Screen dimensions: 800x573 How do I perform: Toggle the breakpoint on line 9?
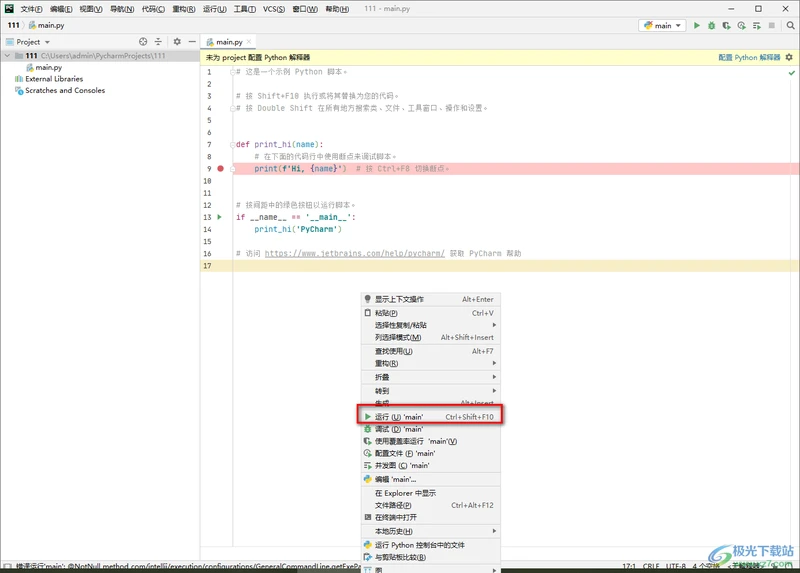[220, 168]
